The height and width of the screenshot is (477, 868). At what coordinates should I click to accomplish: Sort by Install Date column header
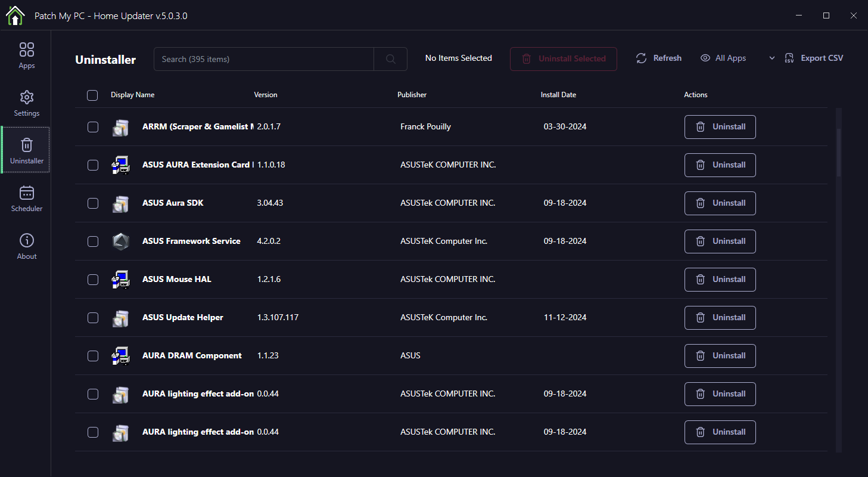coord(558,95)
